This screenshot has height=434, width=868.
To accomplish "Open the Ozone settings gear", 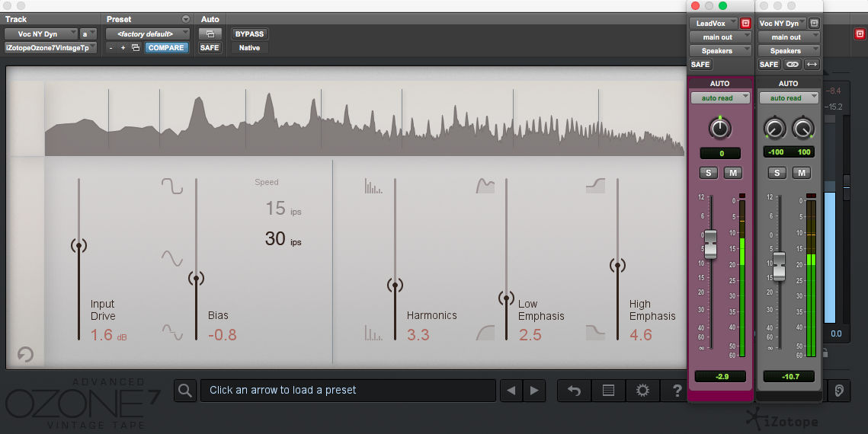I will tap(642, 391).
